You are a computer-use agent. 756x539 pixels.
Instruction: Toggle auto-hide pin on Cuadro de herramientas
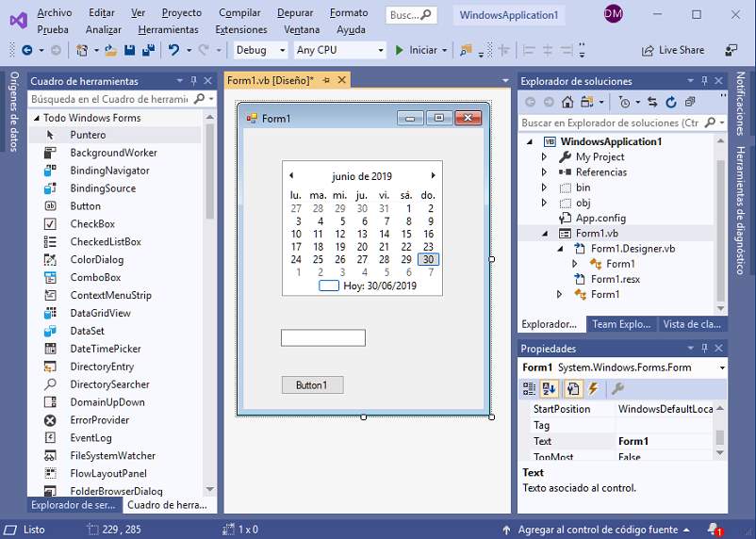click(194, 81)
